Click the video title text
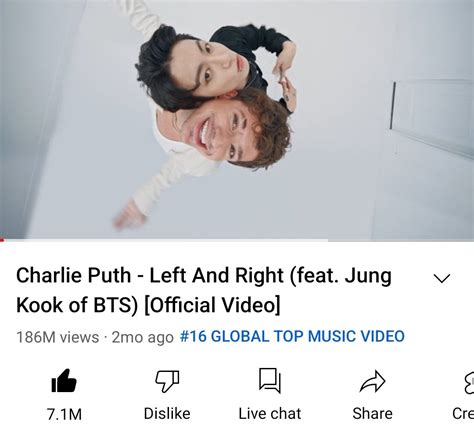Image resolution: width=474 pixels, height=432 pixels. 204,290
